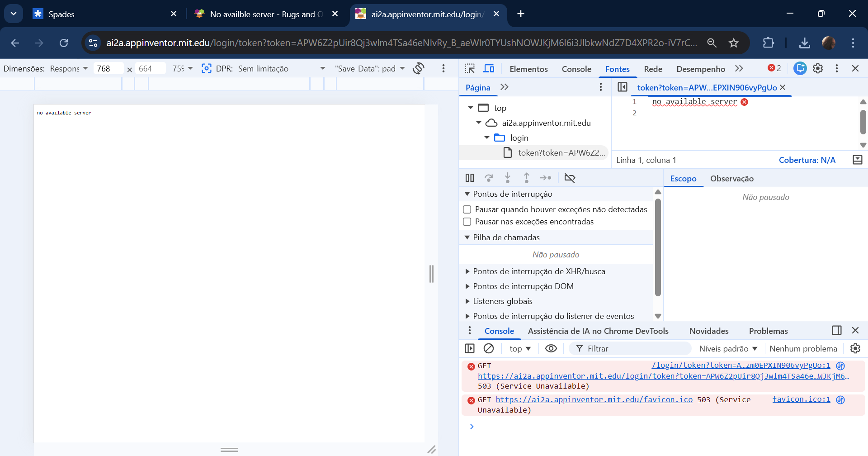
Task: Enable pause on uncaught exceptions
Action: [x=467, y=209]
